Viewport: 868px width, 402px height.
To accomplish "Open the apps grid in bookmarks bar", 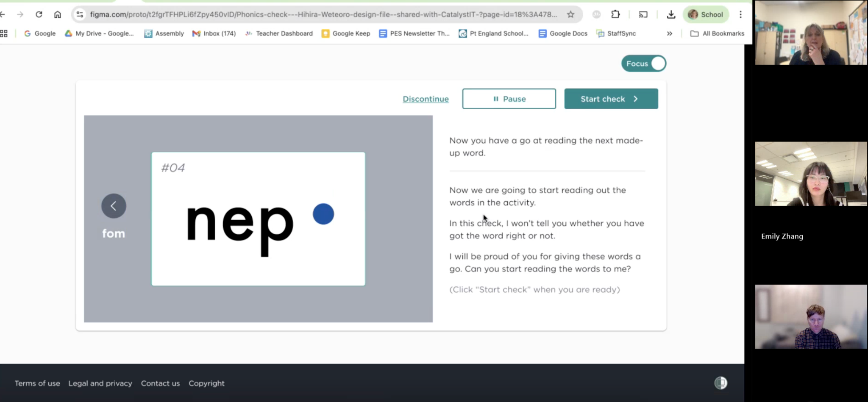I will pyautogui.click(x=4, y=33).
